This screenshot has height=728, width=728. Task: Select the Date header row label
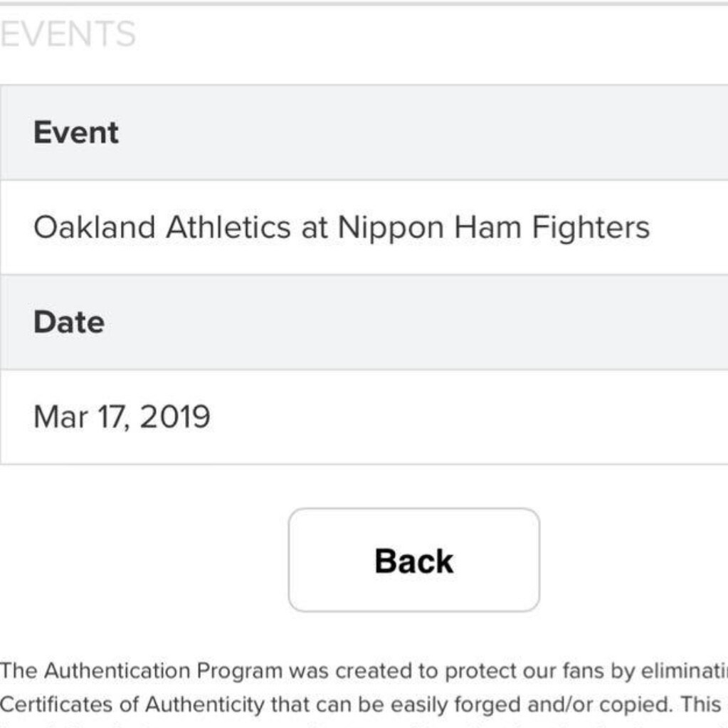(69, 322)
